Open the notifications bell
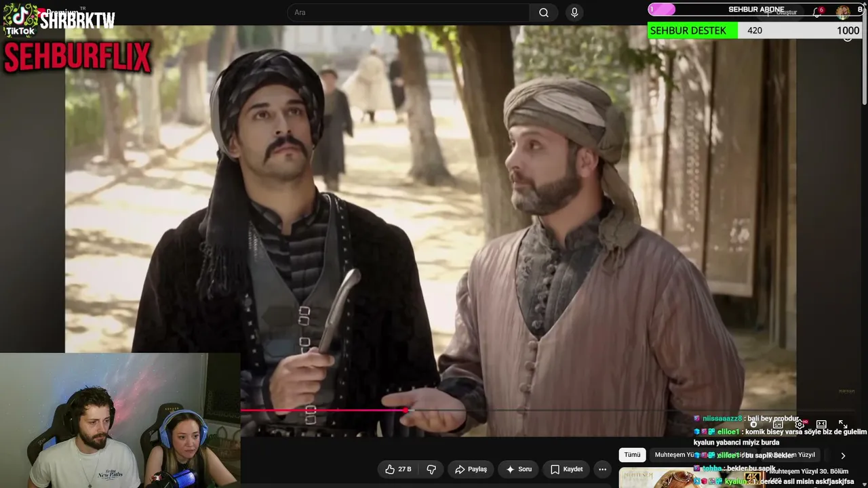Viewport: 868px width, 488px height. 818,12
